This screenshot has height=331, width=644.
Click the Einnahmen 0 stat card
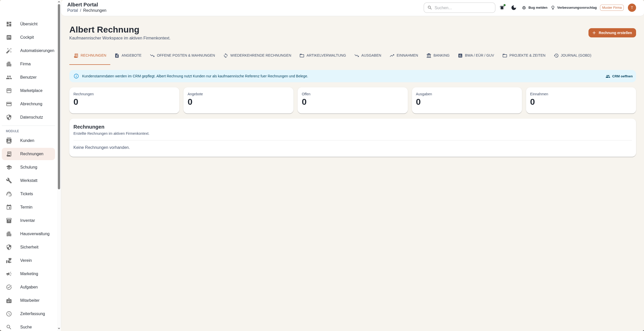pyautogui.click(x=581, y=100)
